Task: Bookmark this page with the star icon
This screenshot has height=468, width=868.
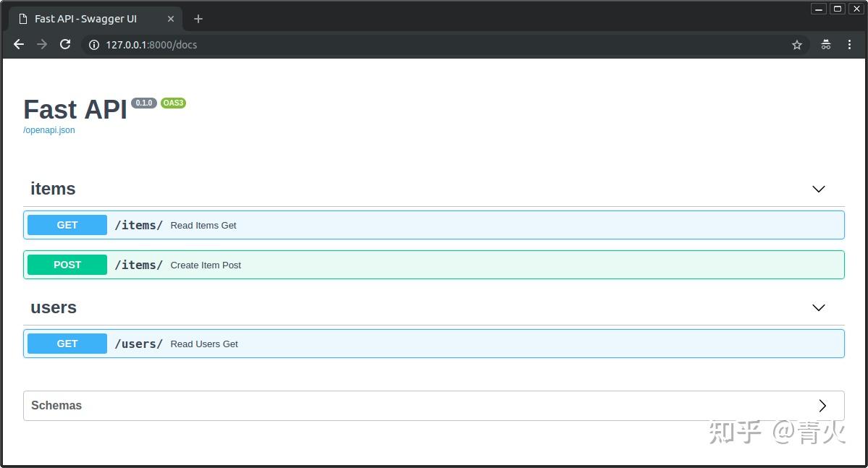Action: coord(797,45)
